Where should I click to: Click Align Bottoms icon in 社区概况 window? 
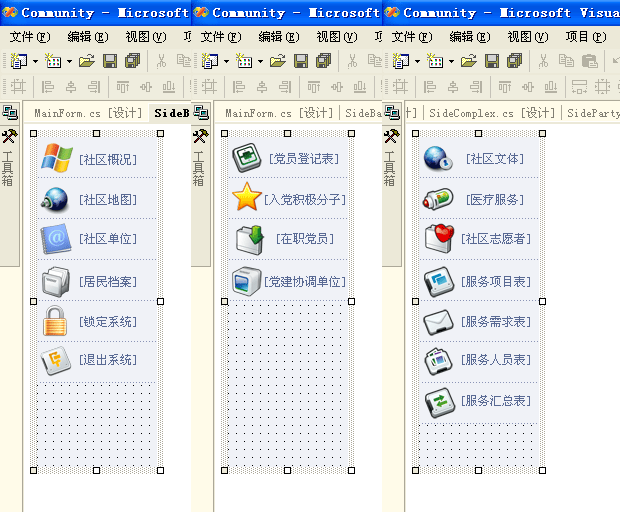[x=169, y=87]
